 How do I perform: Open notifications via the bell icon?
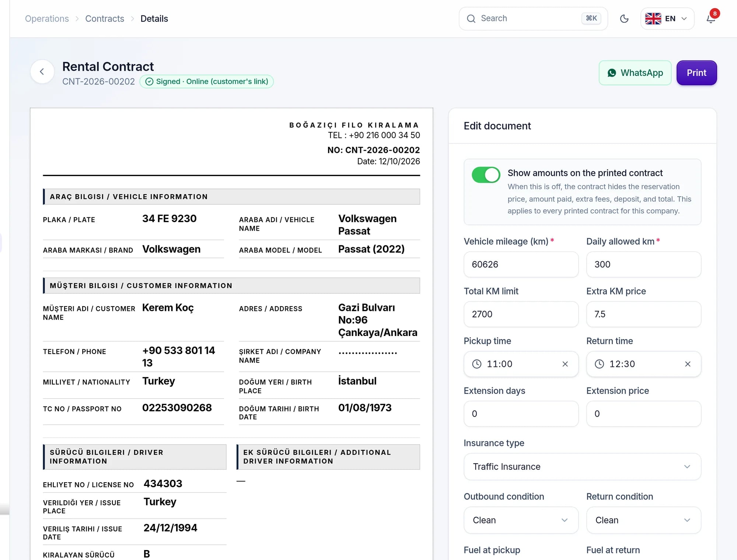coord(710,19)
